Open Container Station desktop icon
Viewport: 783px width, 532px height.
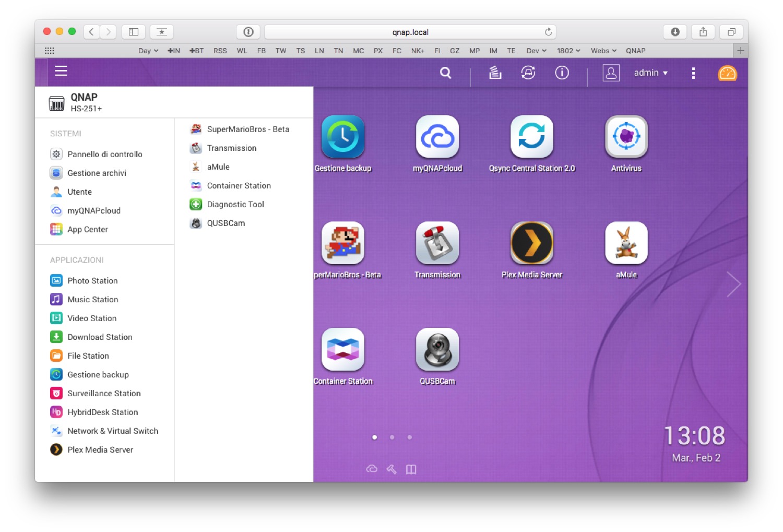pos(343,350)
